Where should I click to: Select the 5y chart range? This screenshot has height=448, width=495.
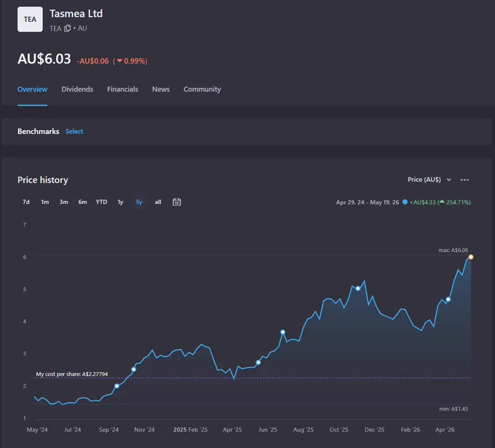click(x=139, y=202)
